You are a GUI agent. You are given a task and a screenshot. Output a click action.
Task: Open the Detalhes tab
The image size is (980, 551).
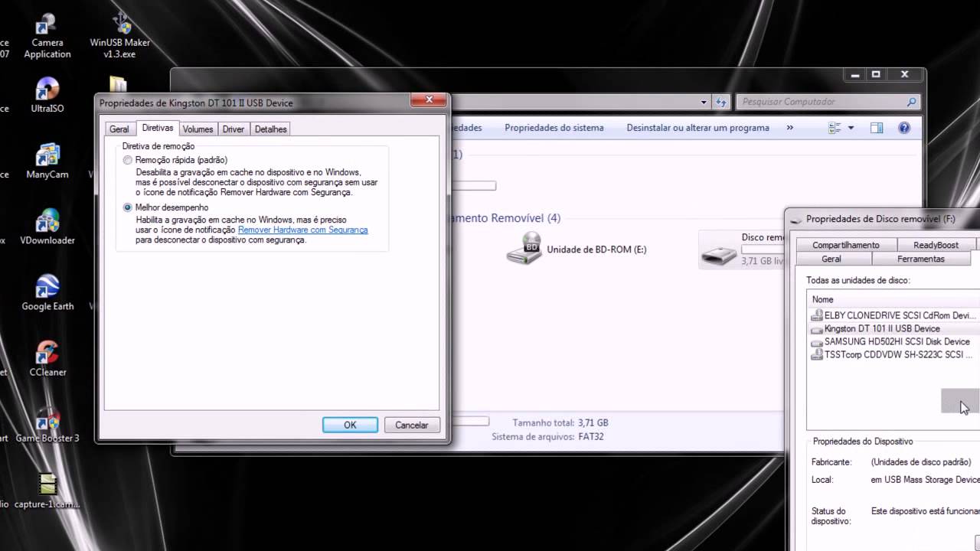[x=270, y=129]
